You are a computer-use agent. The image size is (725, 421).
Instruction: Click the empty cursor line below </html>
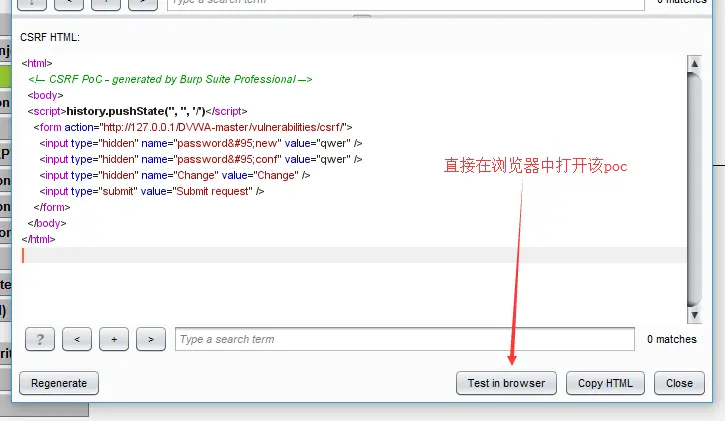point(354,255)
